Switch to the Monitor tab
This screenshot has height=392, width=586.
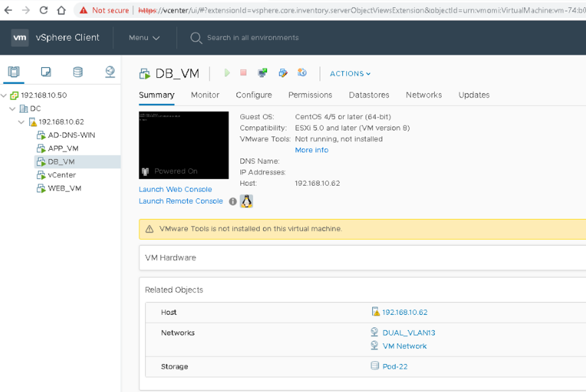(x=205, y=95)
